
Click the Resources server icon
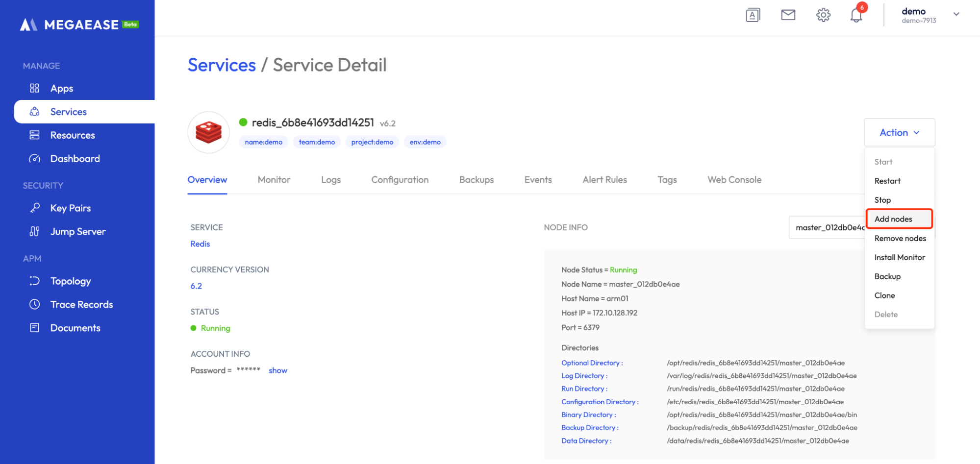34,135
